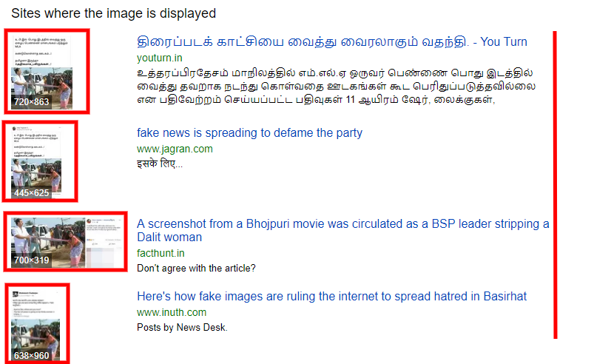The width and height of the screenshot is (611, 364).
Task: Open 'Here's how fake images are ruling the internet'
Action: pyautogui.click(x=331, y=296)
